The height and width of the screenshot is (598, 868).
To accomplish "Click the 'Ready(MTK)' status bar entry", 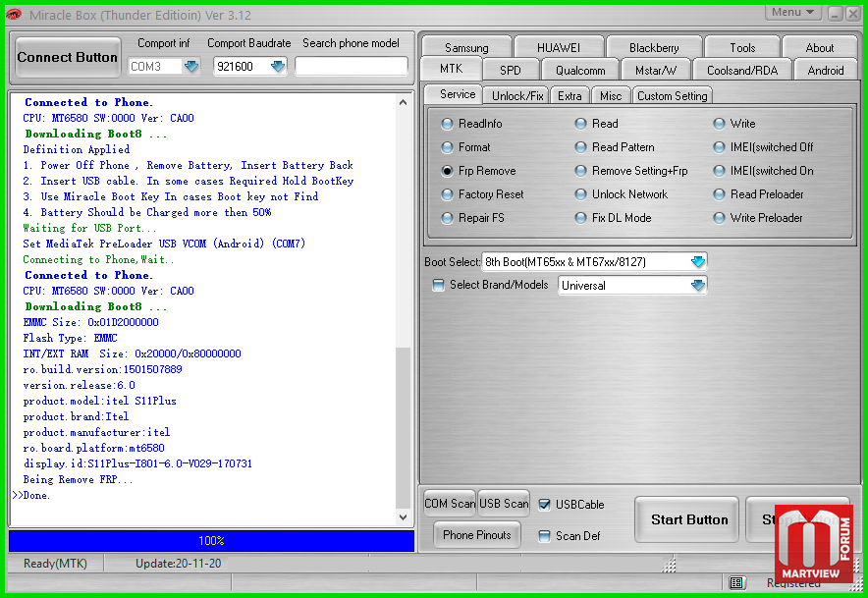I will tap(55, 563).
